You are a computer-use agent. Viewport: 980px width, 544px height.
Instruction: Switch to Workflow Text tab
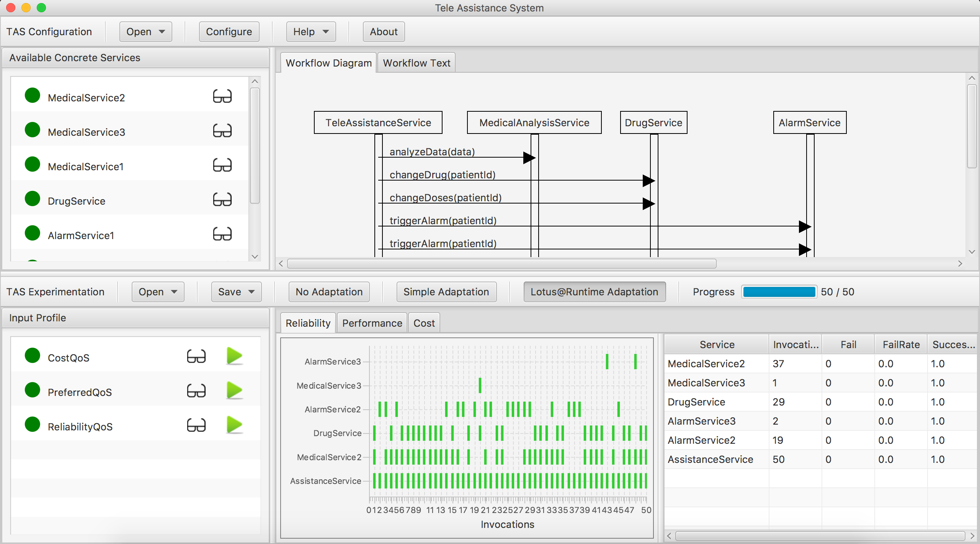point(416,63)
